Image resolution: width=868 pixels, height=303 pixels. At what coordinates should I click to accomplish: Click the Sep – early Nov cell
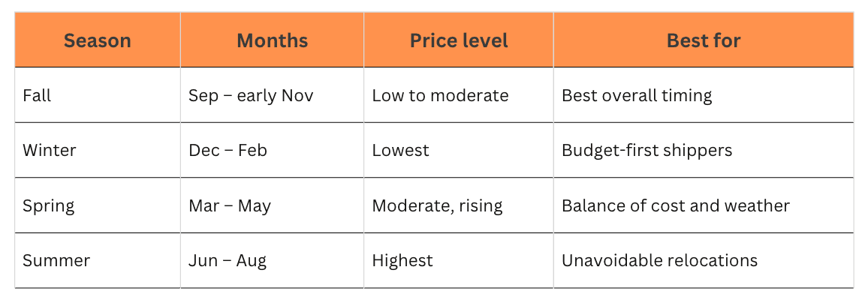click(x=273, y=95)
